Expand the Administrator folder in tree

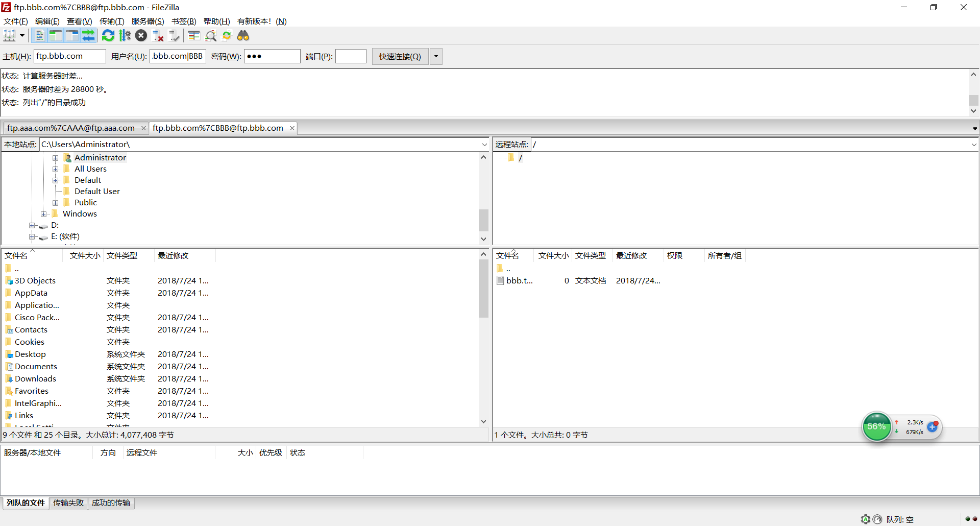pyautogui.click(x=56, y=158)
